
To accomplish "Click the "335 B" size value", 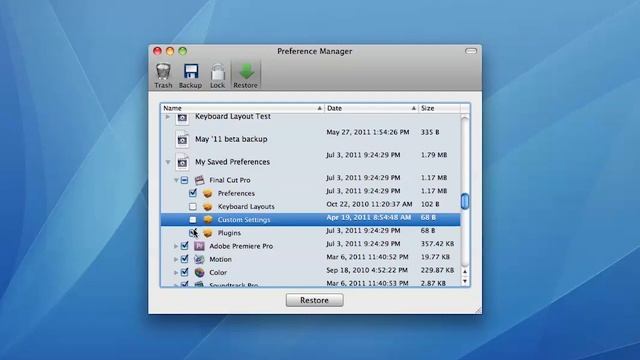I will pos(430,132).
